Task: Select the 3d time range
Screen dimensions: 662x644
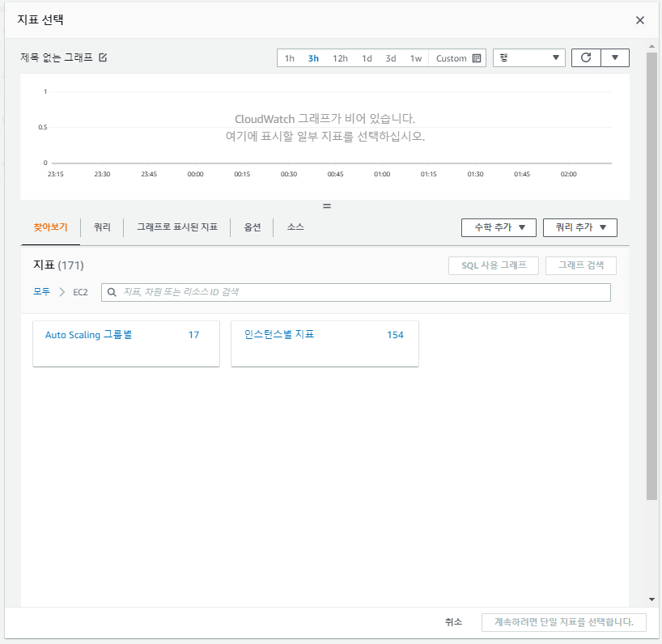Action: pyautogui.click(x=391, y=58)
